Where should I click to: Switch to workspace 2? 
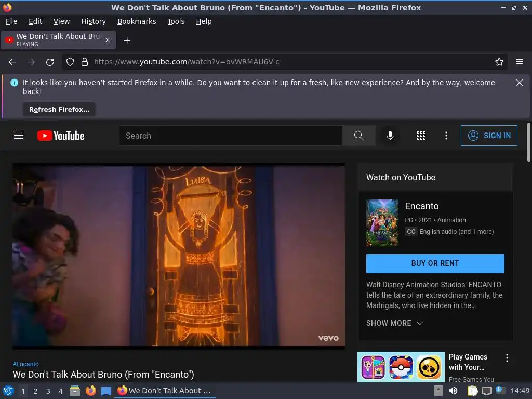pos(36,391)
